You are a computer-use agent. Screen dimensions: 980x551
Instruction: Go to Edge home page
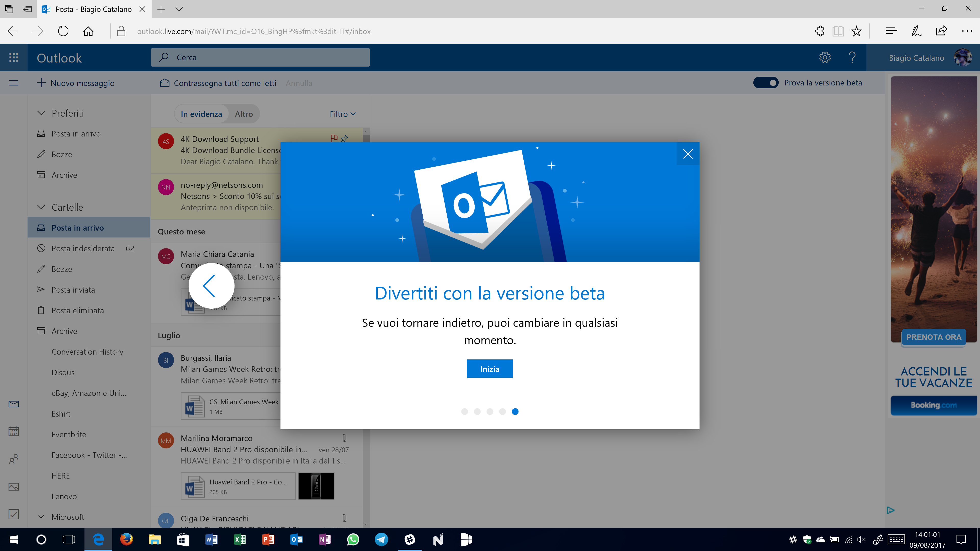coord(88,31)
